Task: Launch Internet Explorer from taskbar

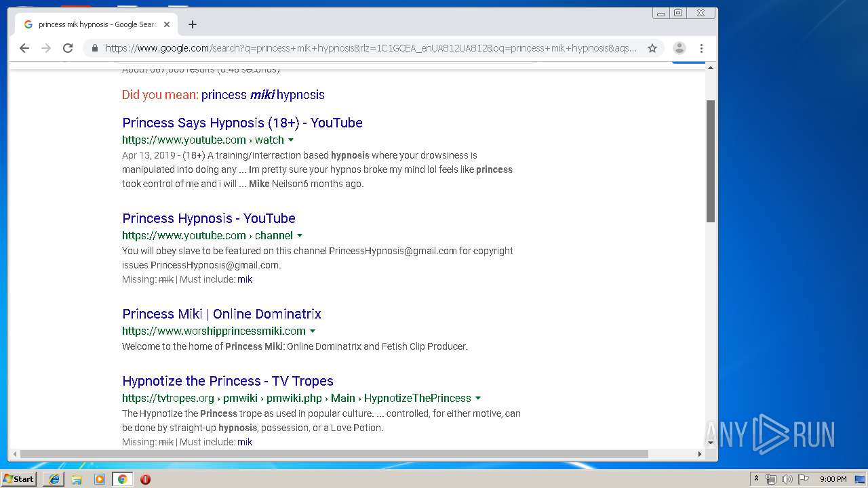Action: [54, 479]
